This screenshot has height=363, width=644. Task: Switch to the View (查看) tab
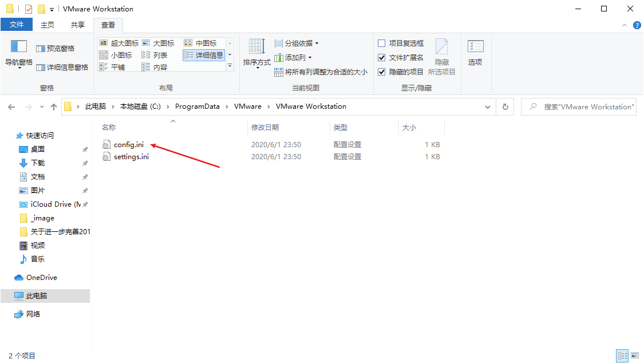108,25
